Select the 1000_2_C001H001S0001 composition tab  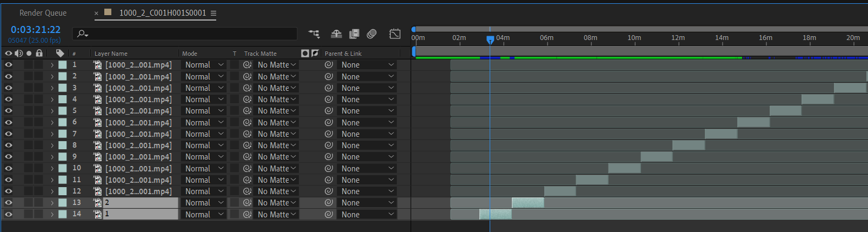(162, 13)
